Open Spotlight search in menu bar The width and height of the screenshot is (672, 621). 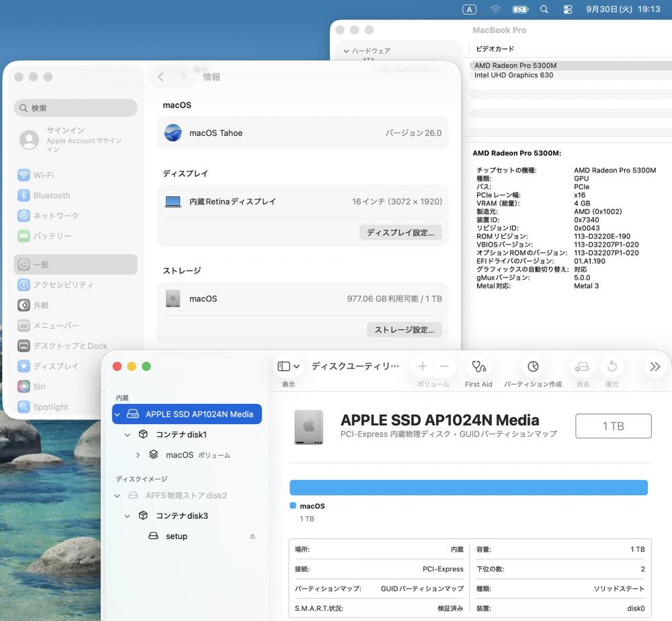click(x=544, y=9)
